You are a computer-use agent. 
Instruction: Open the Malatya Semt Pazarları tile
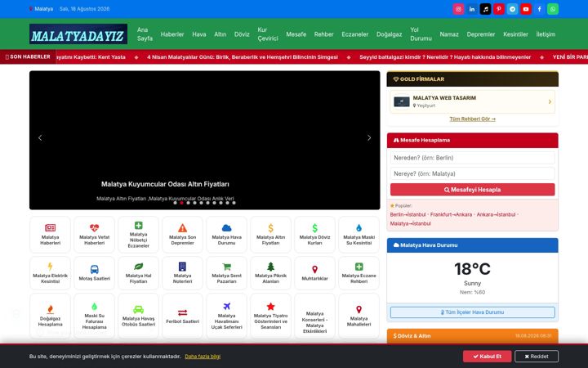[x=226, y=273]
